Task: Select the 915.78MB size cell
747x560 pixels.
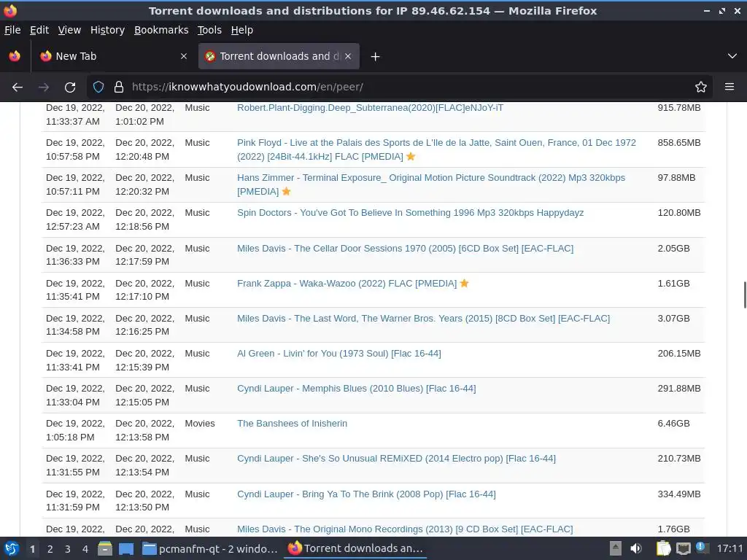Action: [x=679, y=108]
